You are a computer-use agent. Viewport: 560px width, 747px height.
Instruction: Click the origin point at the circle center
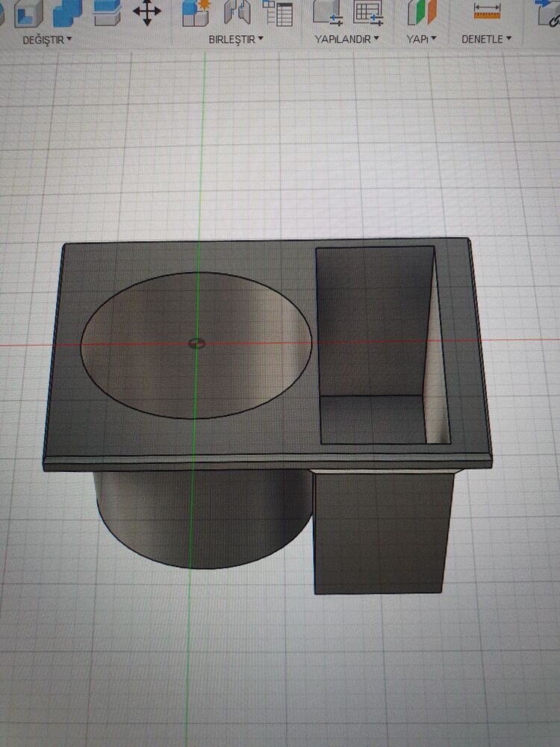coord(196,343)
